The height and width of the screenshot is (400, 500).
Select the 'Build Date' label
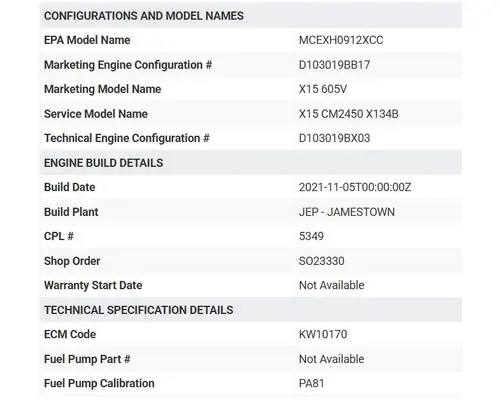point(69,187)
